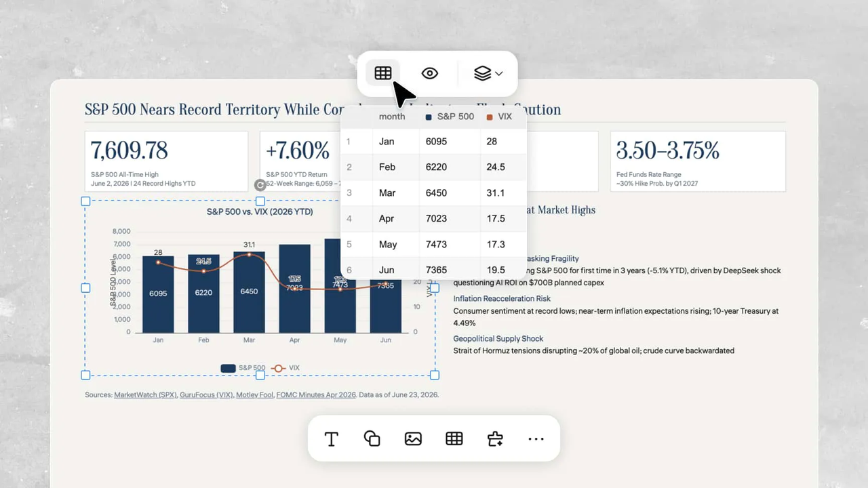Open the chart data table button
The height and width of the screenshot is (488, 868).
pyautogui.click(x=383, y=73)
